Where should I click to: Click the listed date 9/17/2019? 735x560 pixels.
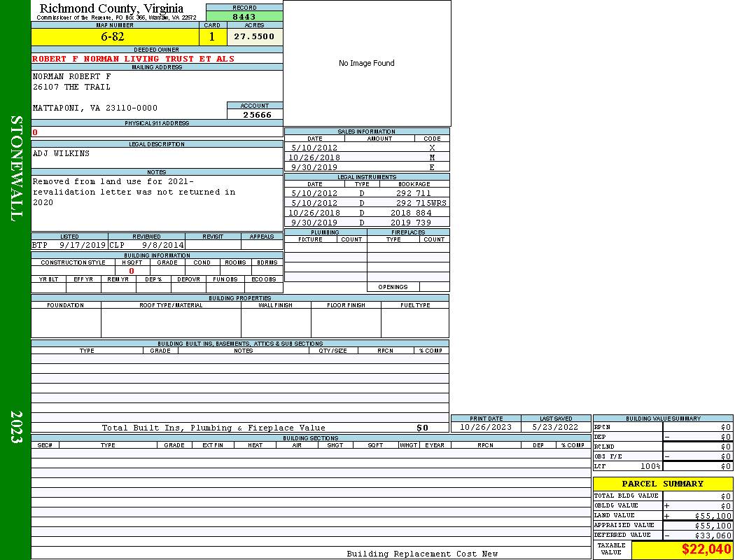[82, 246]
